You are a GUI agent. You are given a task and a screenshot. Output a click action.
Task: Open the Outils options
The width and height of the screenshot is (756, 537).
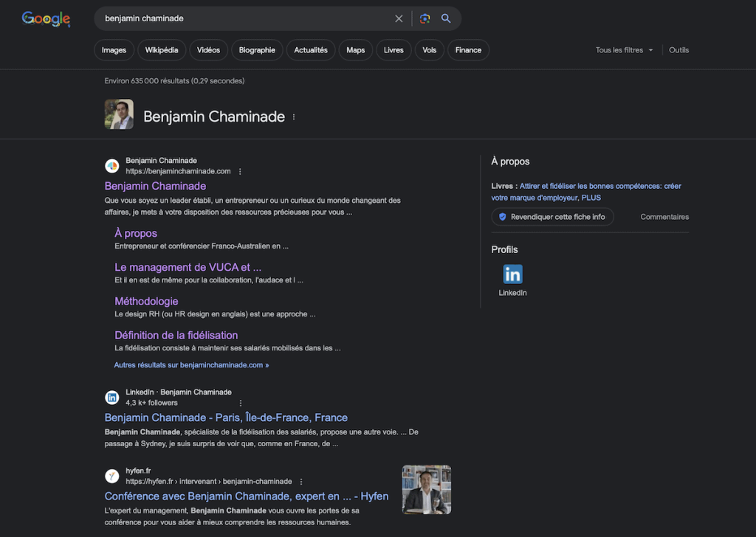[x=679, y=50]
